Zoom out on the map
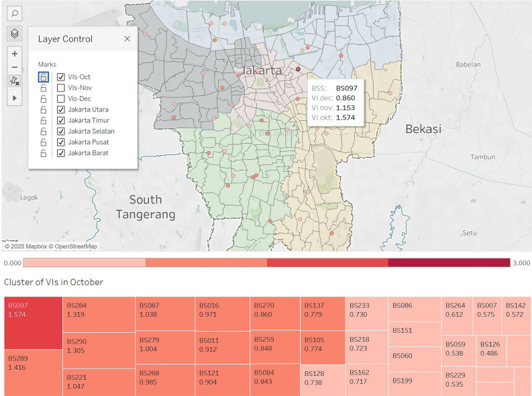This screenshot has height=396, width=532. tap(15, 67)
